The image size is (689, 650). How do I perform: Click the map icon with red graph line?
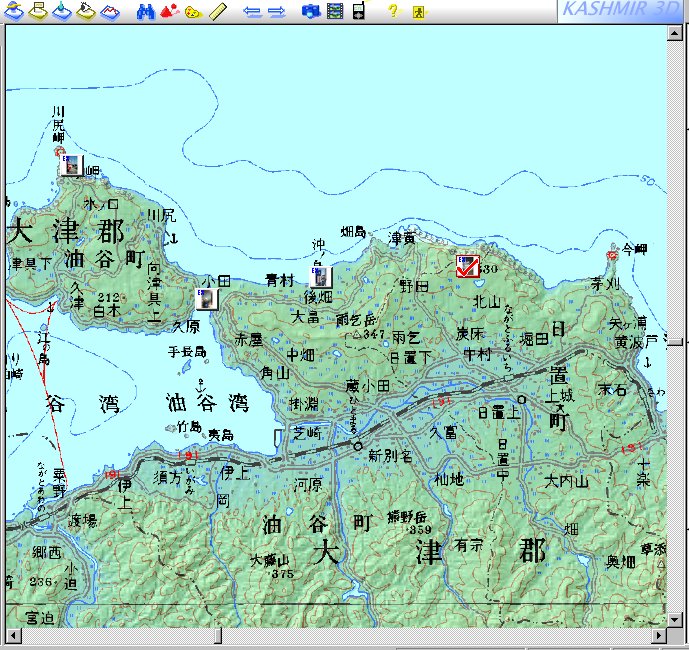click(x=110, y=12)
